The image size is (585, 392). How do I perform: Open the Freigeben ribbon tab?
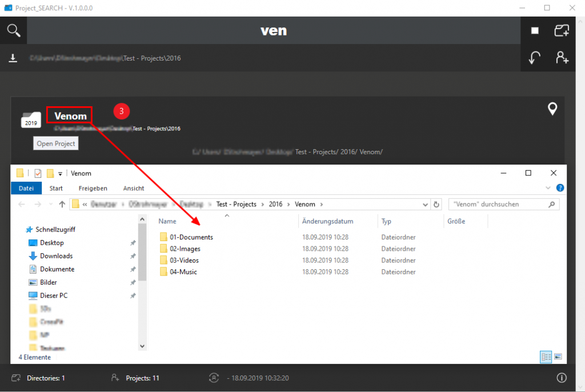(93, 188)
